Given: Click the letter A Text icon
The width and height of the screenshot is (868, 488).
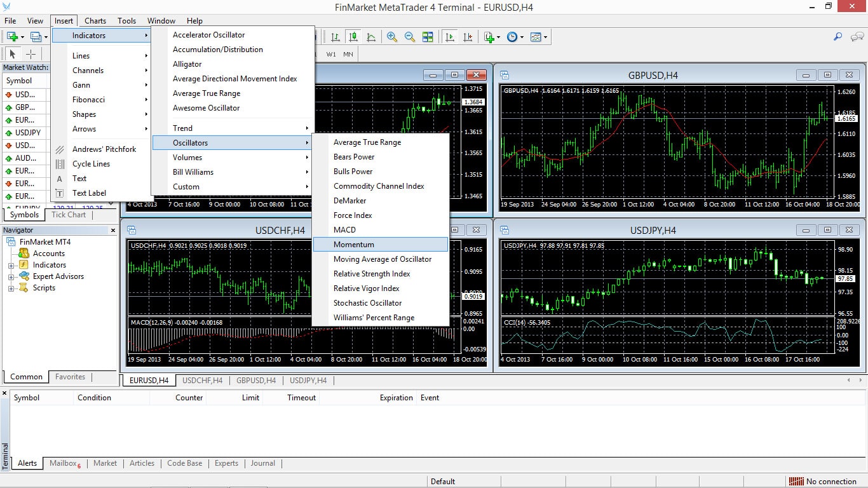Looking at the screenshot, I should pos(60,179).
